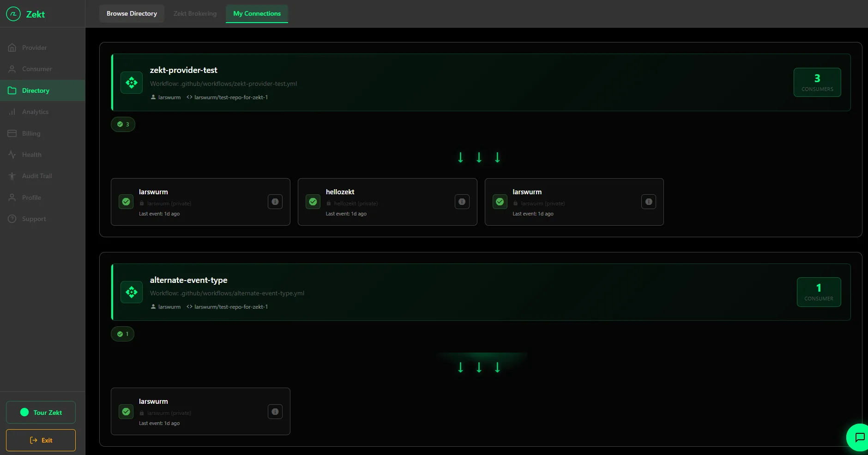This screenshot has width=868, height=455.
Task: Click alternate-event-type workflow icon
Action: 132,292
